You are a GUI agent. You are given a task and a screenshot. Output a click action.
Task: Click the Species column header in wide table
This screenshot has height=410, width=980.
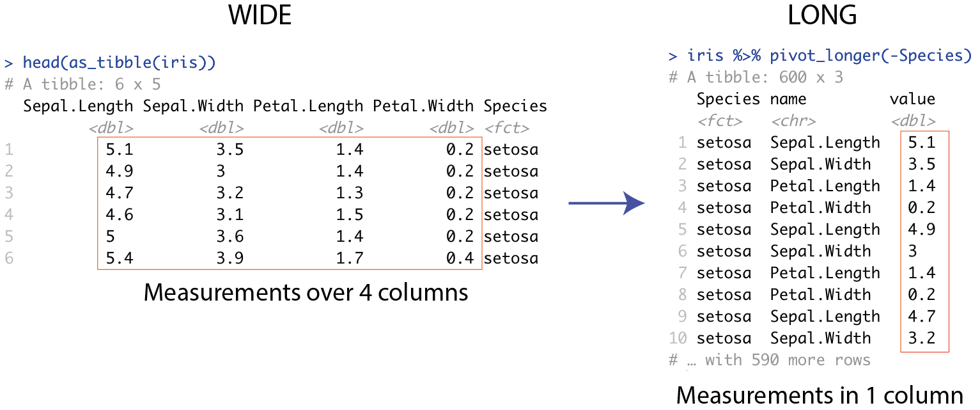515,106
